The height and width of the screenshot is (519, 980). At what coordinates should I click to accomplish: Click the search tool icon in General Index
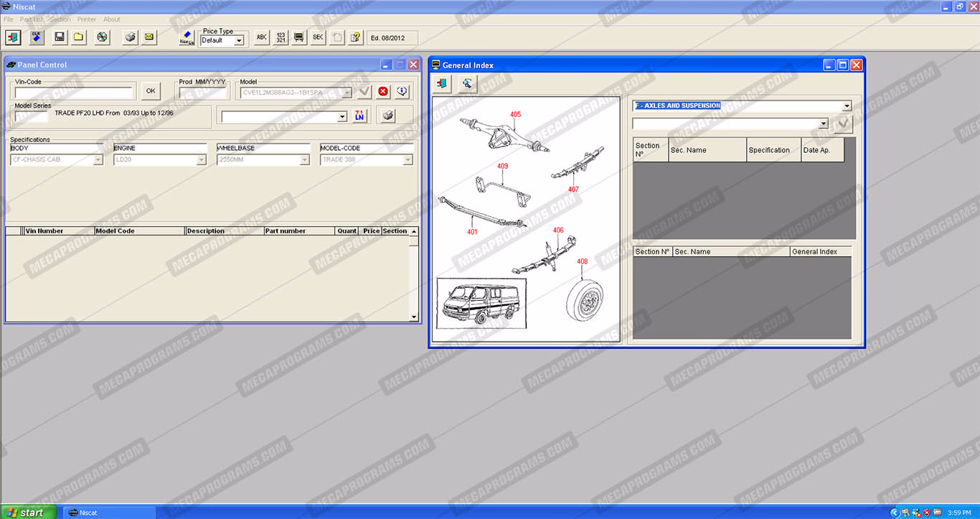coord(467,85)
